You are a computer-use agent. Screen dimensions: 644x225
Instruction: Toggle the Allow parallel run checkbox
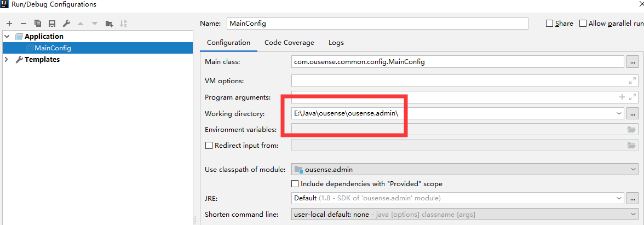click(583, 24)
